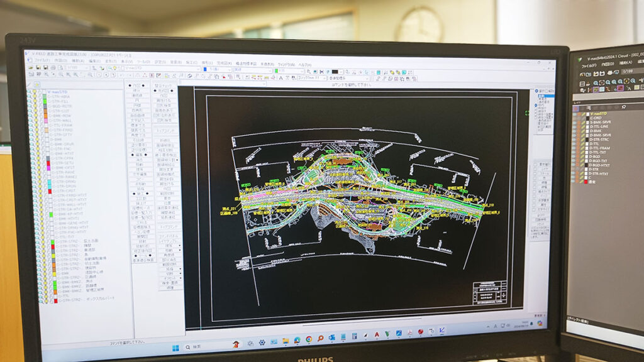This screenshot has width=644, height=362.
Task: Toggle lightbulb for C-STR-HIRA layer
Action: click(36, 97)
